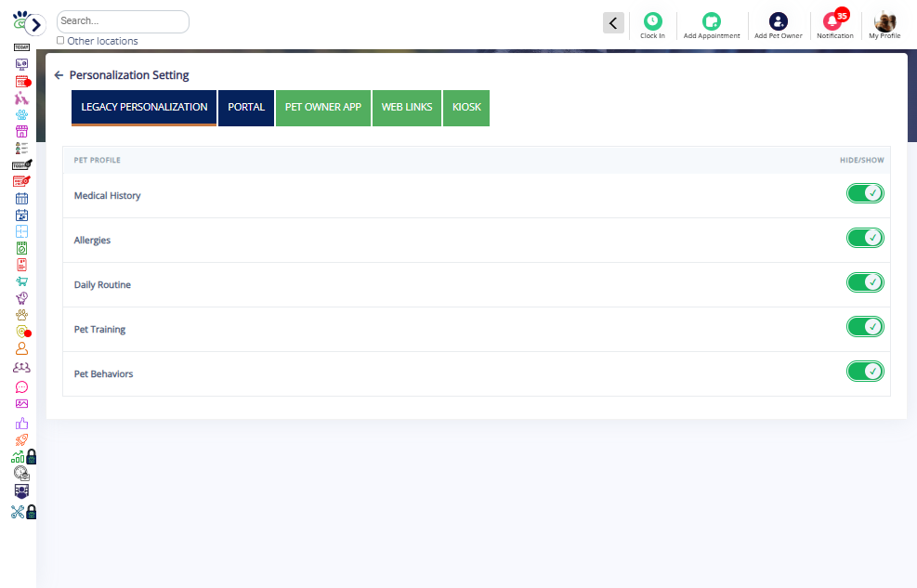Open the pink person-with-dog icon
This screenshot has height=588, width=917.
21,98
